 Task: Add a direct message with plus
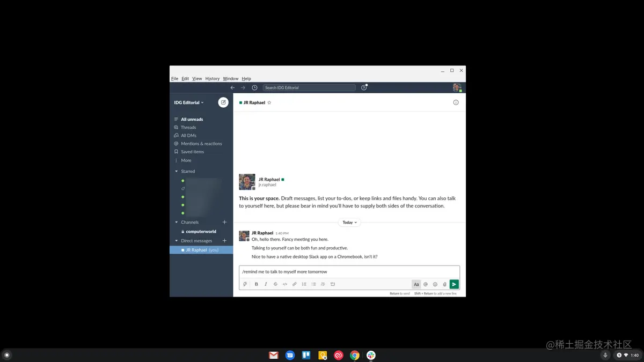click(x=224, y=241)
